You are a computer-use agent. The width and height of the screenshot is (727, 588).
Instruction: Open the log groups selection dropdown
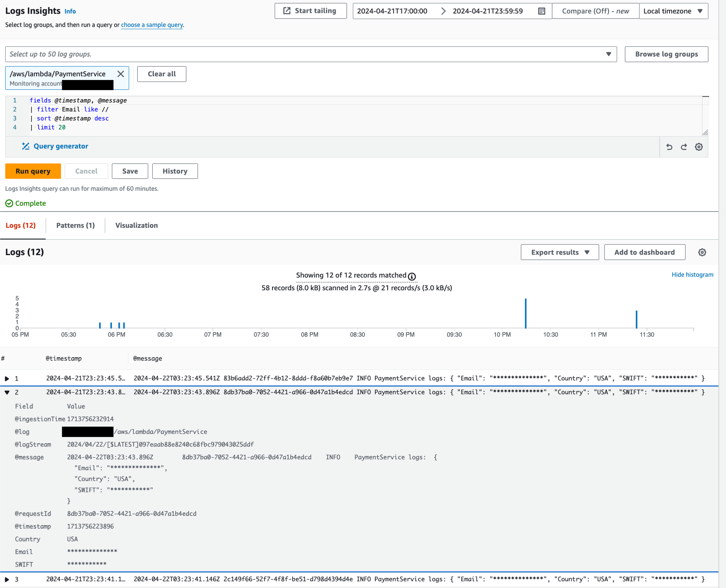click(x=609, y=54)
